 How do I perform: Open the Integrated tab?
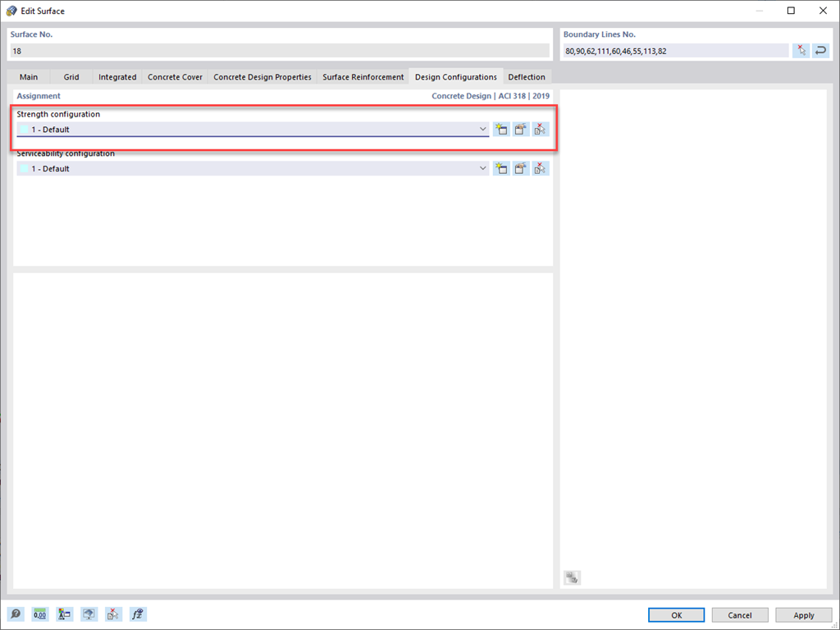click(117, 76)
